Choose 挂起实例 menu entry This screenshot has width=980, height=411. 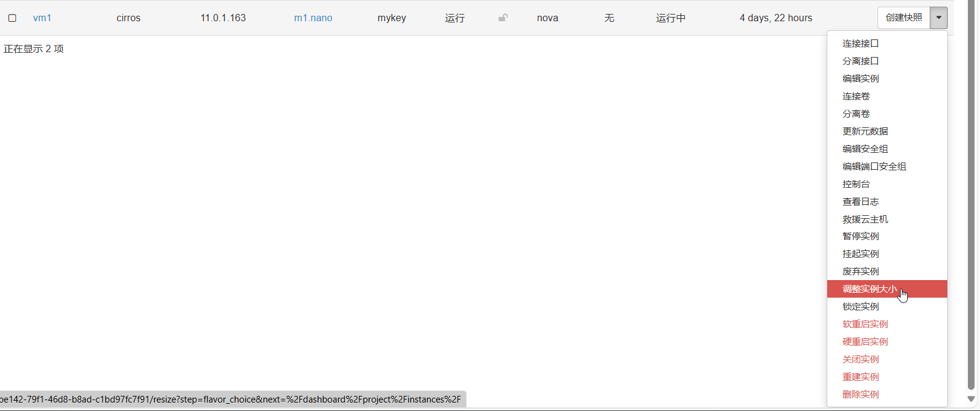[887, 254]
